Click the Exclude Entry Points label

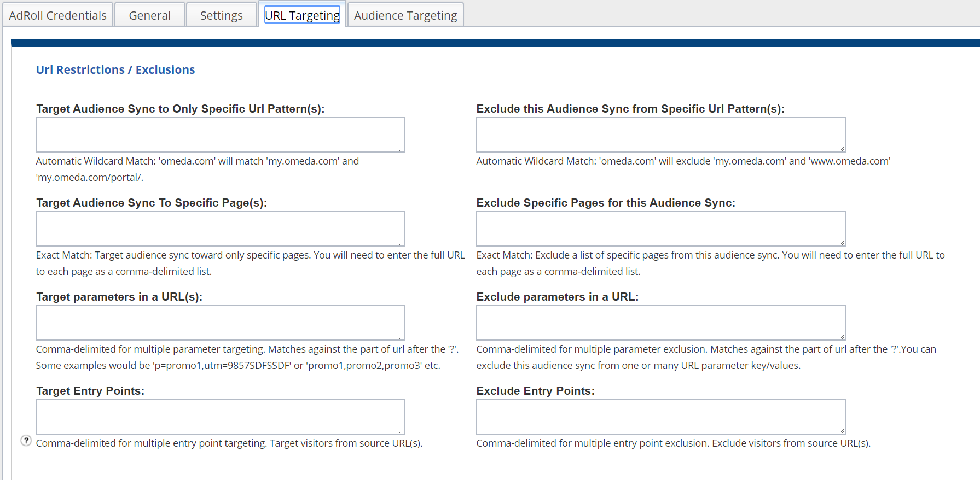(x=535, y=391)
